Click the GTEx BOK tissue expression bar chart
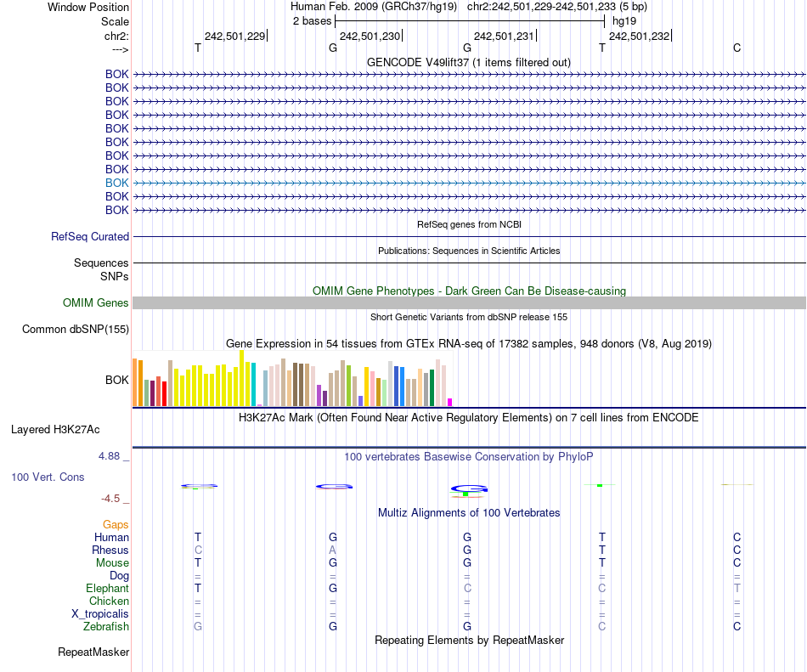The height and width of the screenshot is (672, 807). pos(292,379)
